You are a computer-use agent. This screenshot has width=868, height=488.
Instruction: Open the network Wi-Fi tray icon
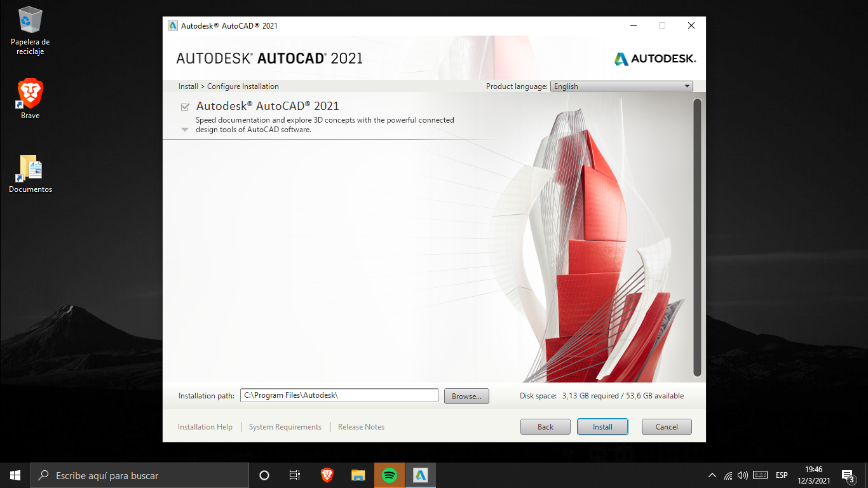[728, 475]
